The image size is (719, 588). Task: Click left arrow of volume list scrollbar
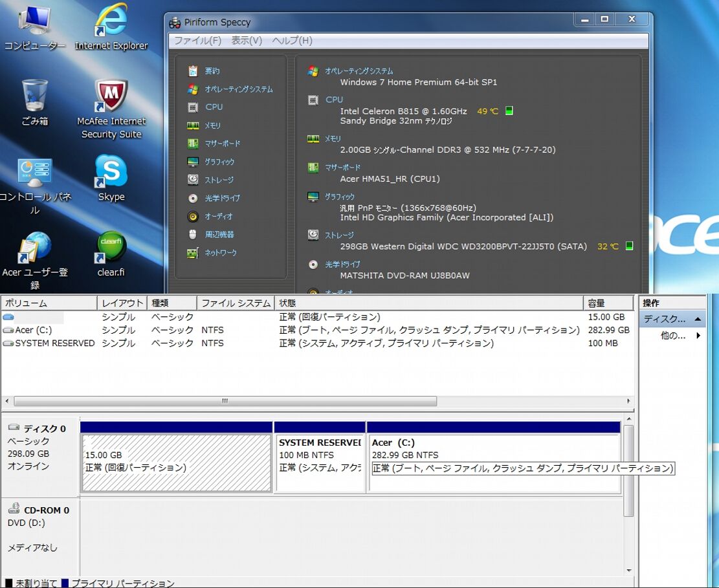(x=7, y=401)
